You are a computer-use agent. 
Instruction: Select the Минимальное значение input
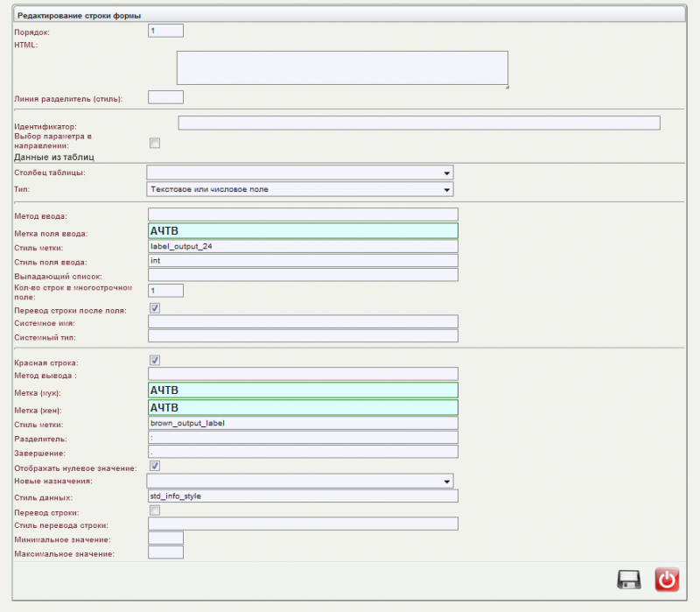pyautogui.click(x=165, y=537)
